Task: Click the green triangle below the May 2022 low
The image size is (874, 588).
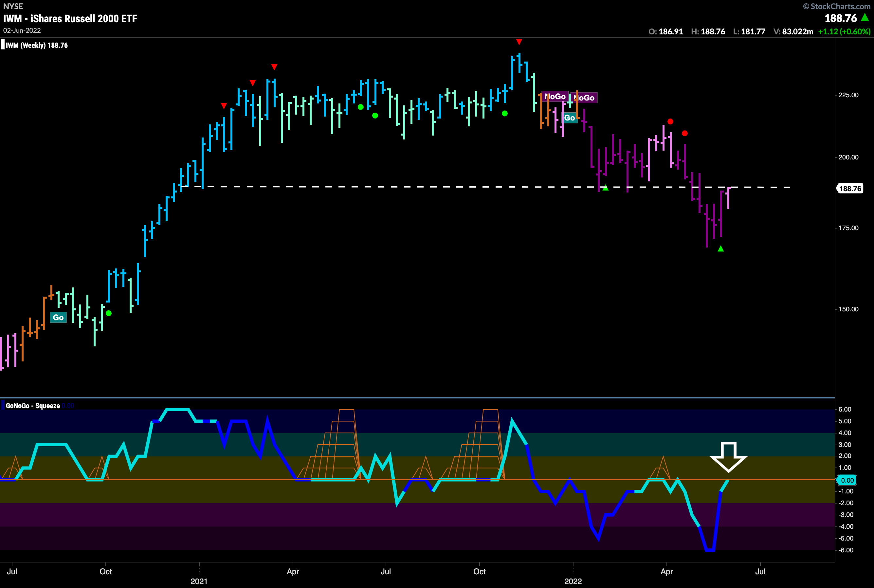Action: tap(721, 248)
